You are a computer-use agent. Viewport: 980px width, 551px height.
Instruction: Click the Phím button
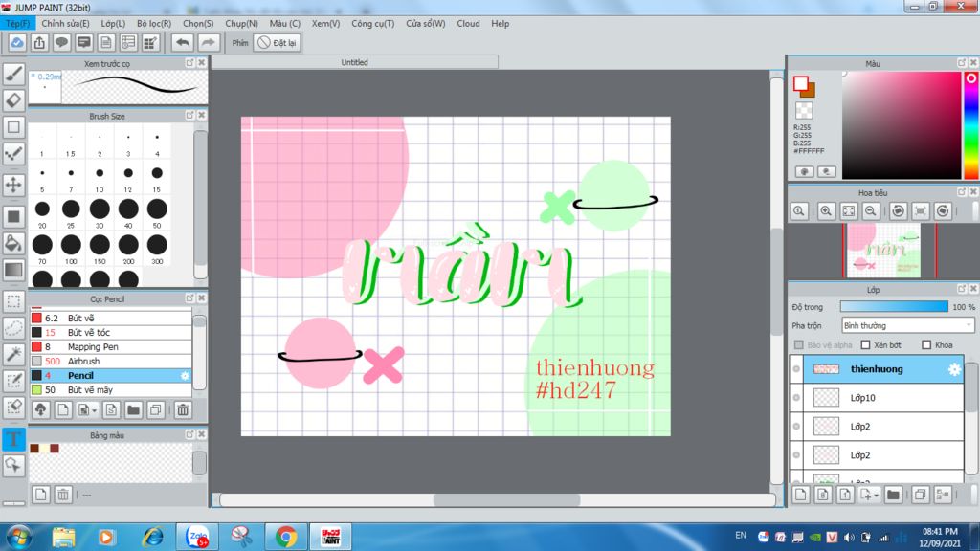(x=240, y=42)
